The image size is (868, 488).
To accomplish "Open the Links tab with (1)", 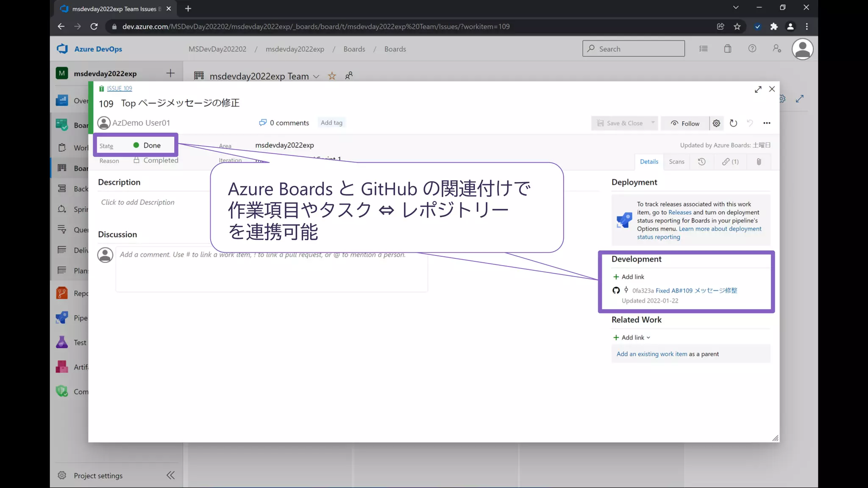I will pyautogui.click(x=730, y=162).
